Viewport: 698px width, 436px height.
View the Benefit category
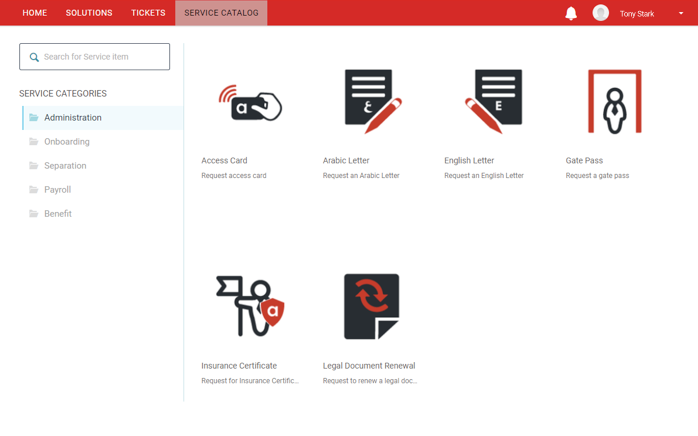coord(58,214)
